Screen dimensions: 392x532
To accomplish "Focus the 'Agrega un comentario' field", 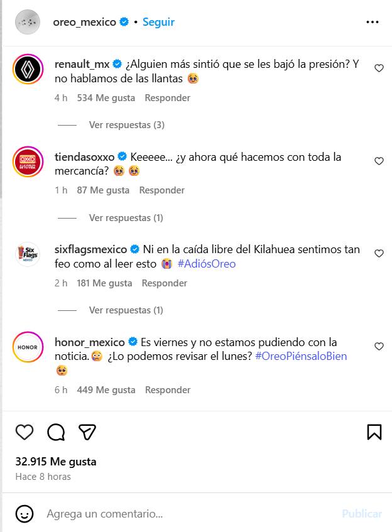I will [x=188, y=513].
